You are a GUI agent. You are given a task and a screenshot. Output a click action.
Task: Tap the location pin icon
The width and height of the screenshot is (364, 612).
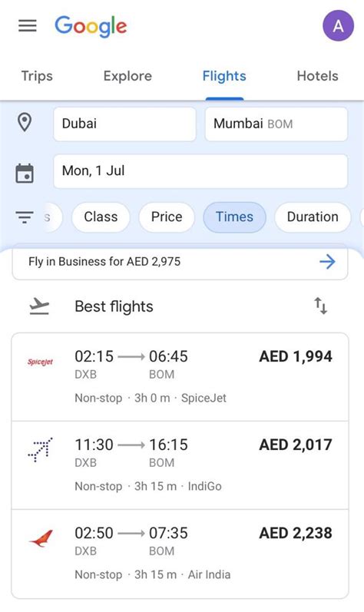(25, 123)
